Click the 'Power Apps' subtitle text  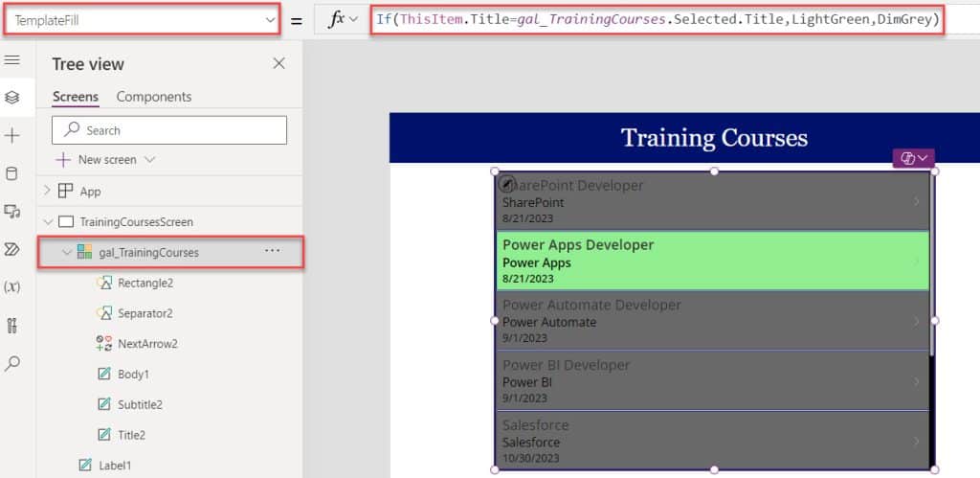(536, 262)
